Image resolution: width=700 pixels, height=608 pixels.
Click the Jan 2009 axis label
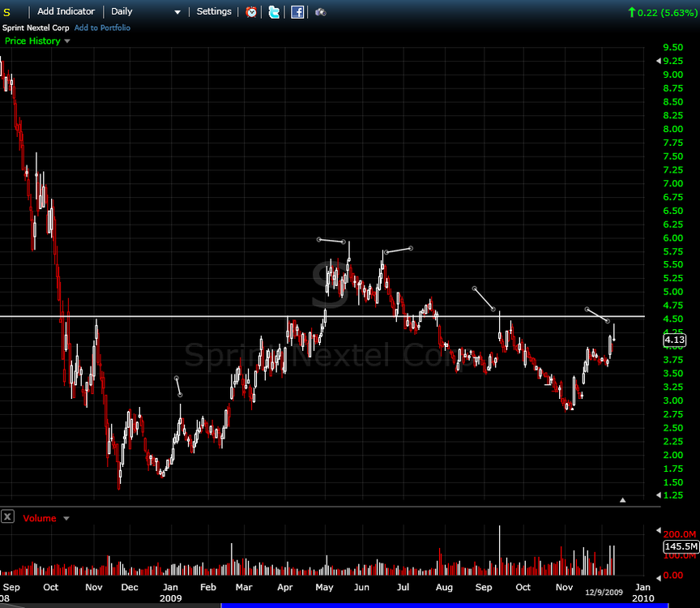(170, 593)
